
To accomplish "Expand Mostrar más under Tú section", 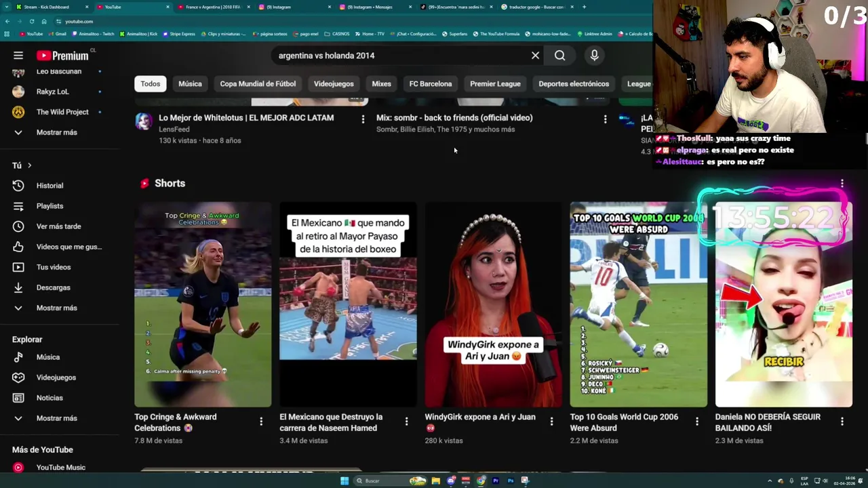I will [58, 308].
